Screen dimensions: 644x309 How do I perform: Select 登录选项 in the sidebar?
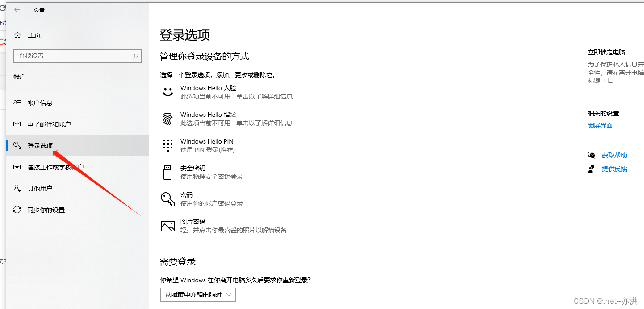point(78,145)
